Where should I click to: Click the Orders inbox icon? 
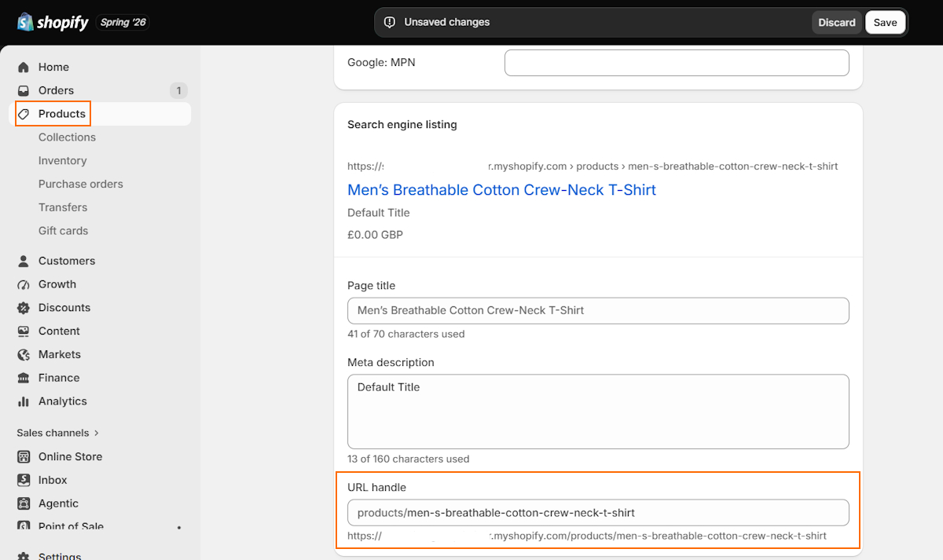(24, 91)
